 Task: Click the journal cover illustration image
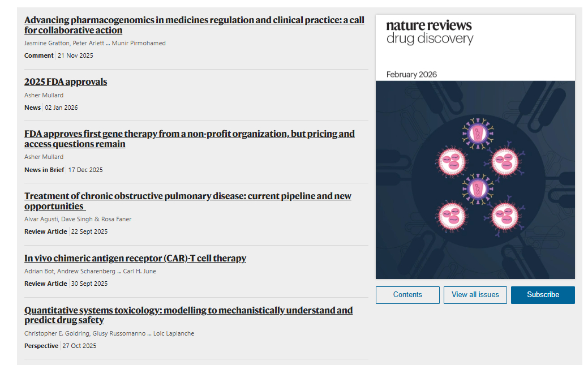(x=475, y=180)
